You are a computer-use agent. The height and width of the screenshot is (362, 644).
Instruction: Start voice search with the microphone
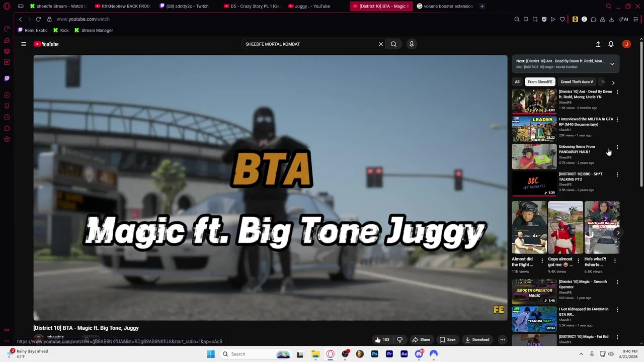coord(412,44)
